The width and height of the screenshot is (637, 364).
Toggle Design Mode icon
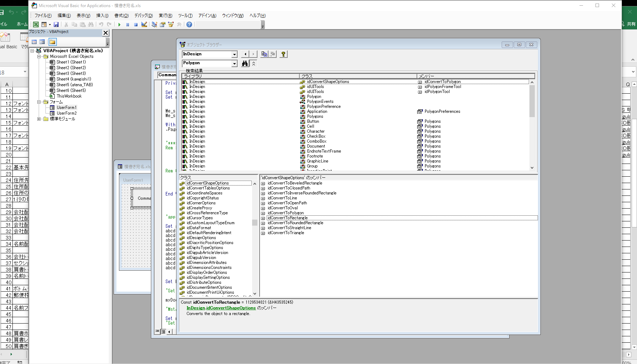tap(144, 24)
